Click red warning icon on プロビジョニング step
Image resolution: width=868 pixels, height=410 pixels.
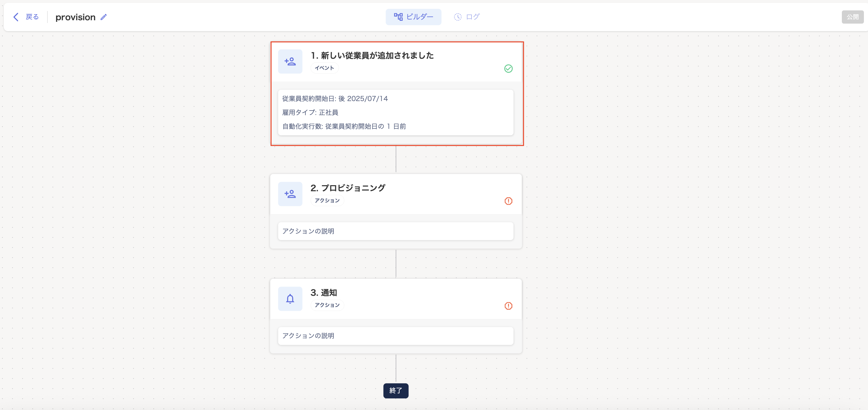[x=508, y=201]
